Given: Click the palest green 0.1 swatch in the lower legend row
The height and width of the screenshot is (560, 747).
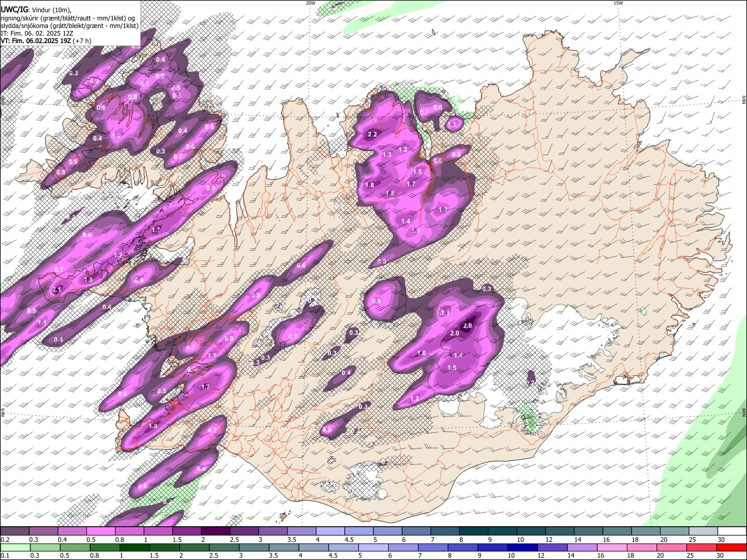Looking at the screenshot, I should pyautogui.click(x=15, y=547).
